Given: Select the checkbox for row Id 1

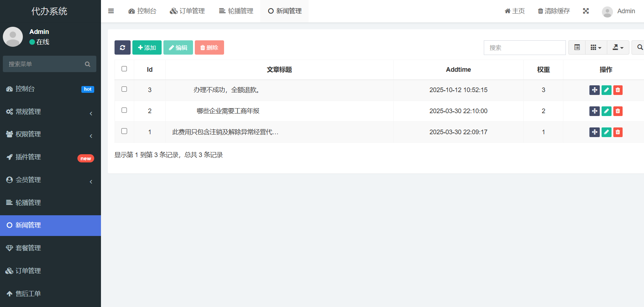Looking at the screenshot, I should pos(124,131).
